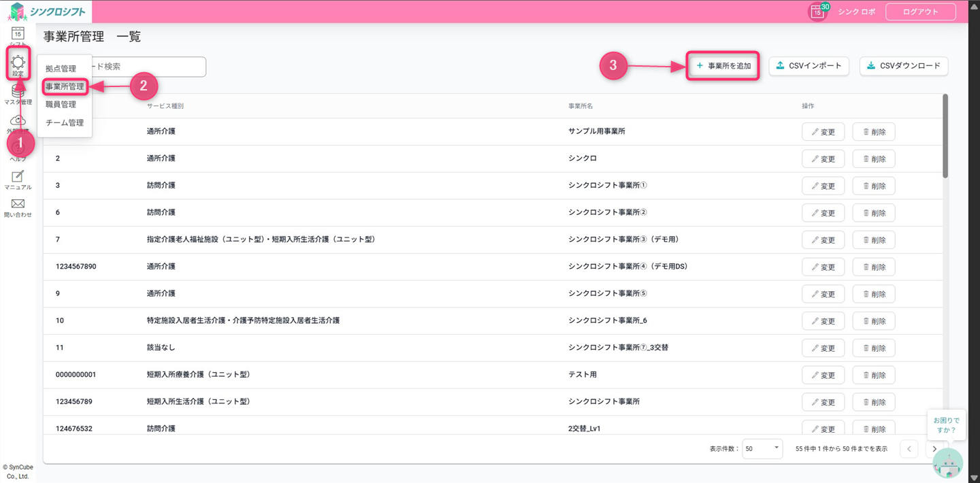This screenshot has width=980, height=483.
Task: Open the 表示件数 dropdown showing 50
Action: [x=762, y=449]
